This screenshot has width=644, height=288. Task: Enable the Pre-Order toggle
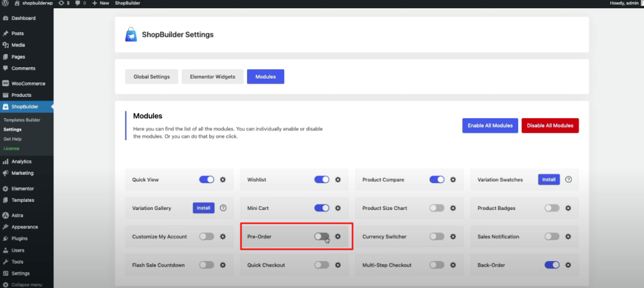[x=321, y=236]
